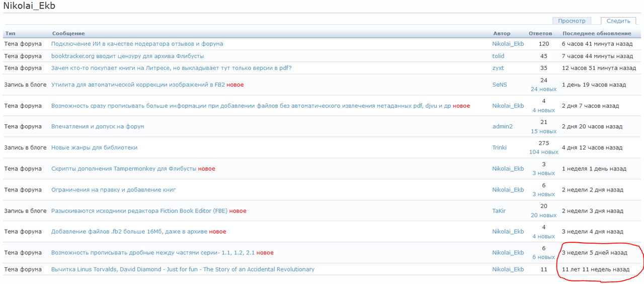Open author admin2 profile
This screenshot has width=644, height=284.
coord(502,126)
